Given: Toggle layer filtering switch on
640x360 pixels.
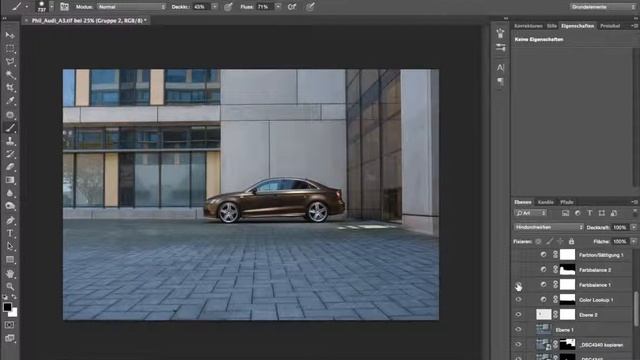Looking at the screenshot, I should [635, 213].
